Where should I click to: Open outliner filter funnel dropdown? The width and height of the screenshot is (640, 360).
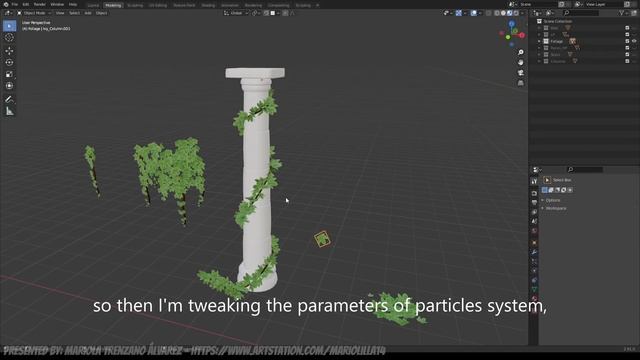click(623, 13)
